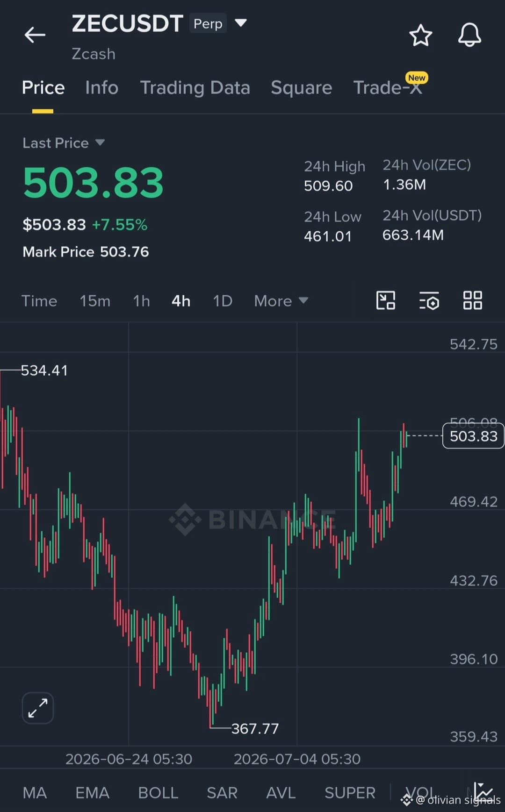The height and width of the screenshot is (812, 505).
Task: Open the Trade-X tab
Action: [388, 88]
